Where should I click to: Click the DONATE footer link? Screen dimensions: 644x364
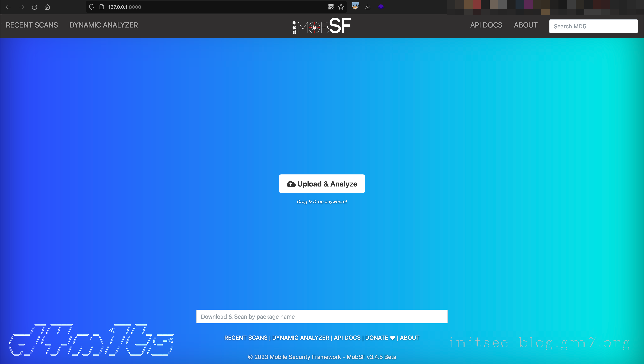[x=377, y=338]
